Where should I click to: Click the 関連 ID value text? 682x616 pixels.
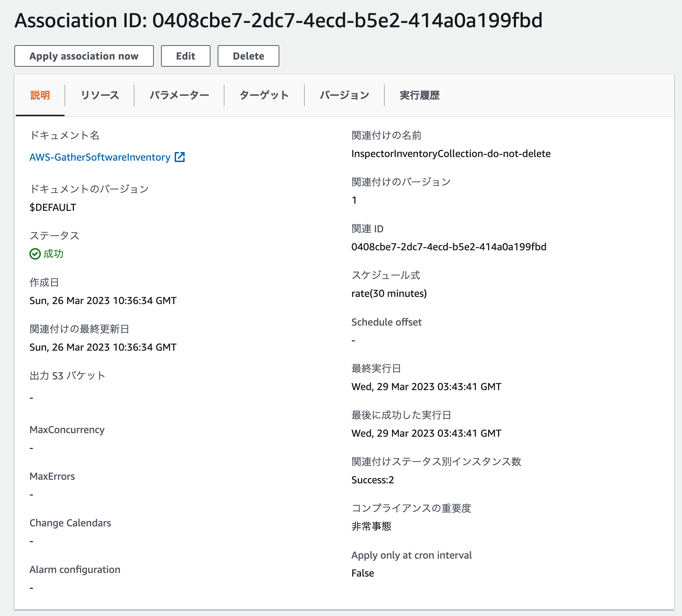tap(449, 247)
